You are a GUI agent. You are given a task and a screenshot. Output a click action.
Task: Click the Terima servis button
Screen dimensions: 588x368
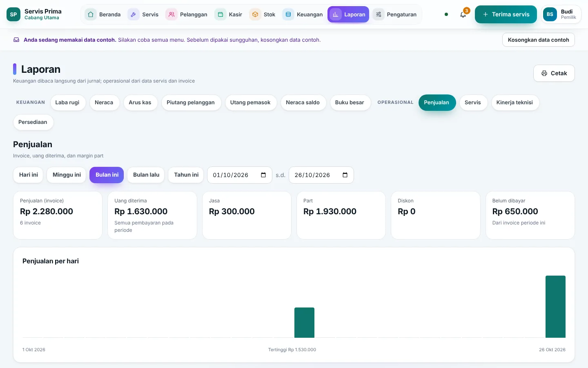pos(506,14)
